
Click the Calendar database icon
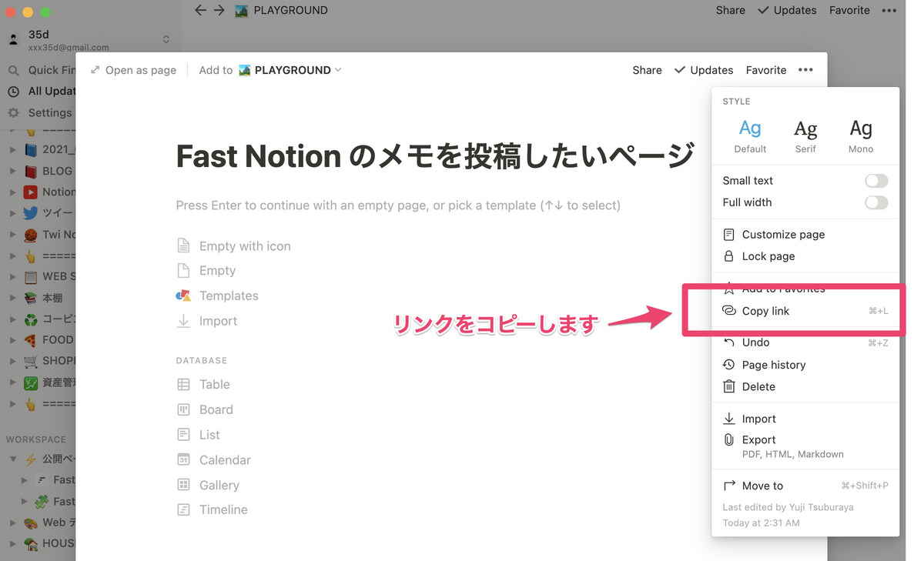[x=183, y=460]
